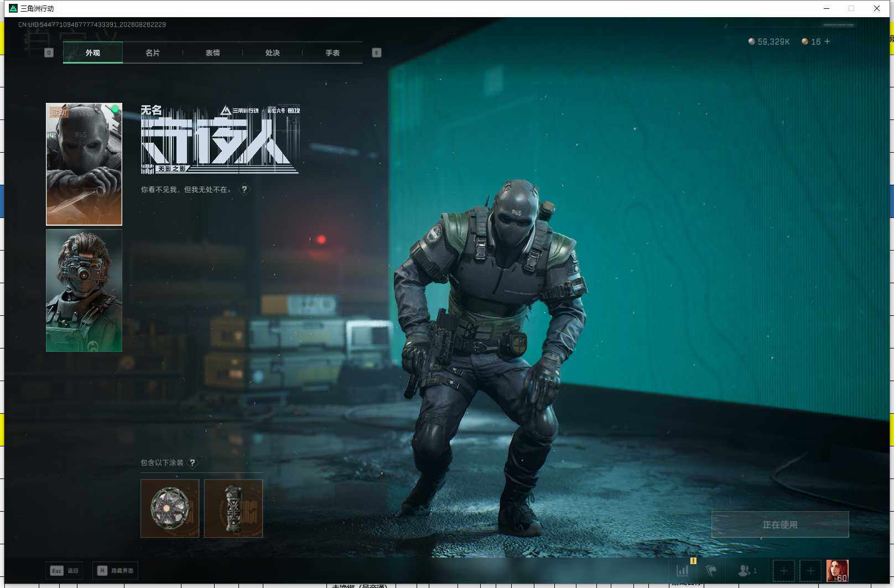The height and width of the screenshot is (588, 894).
Task: Go to the 处决 tab
Action: [x=272, y=53]
